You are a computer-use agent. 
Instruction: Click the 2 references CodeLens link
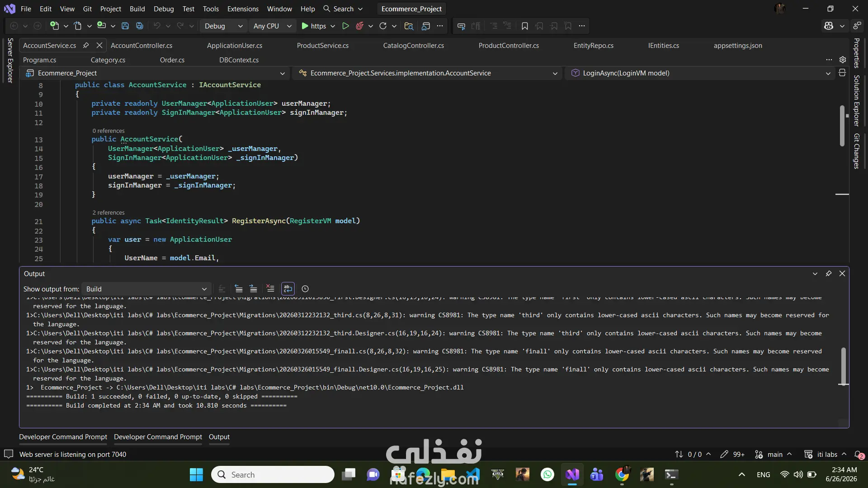pyautogui.click(x=108, y=212)
